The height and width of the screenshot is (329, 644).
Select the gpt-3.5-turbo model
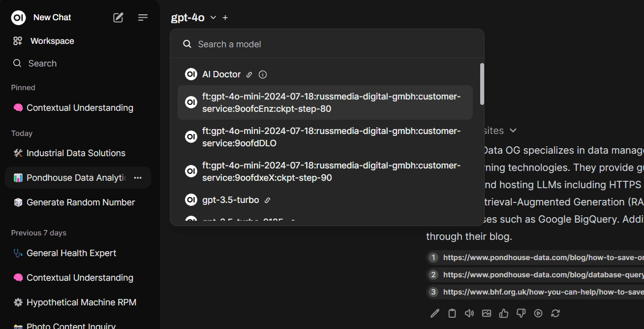[x=231, y=199]
